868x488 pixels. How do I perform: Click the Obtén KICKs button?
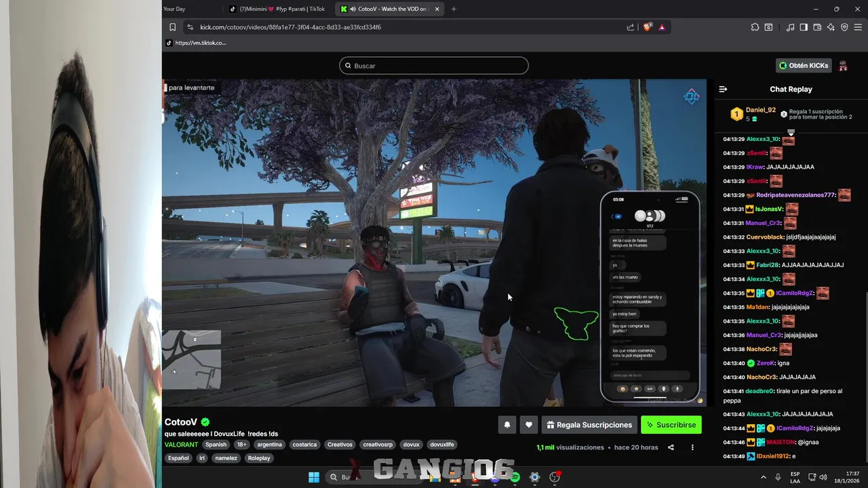tap(804, 66)
